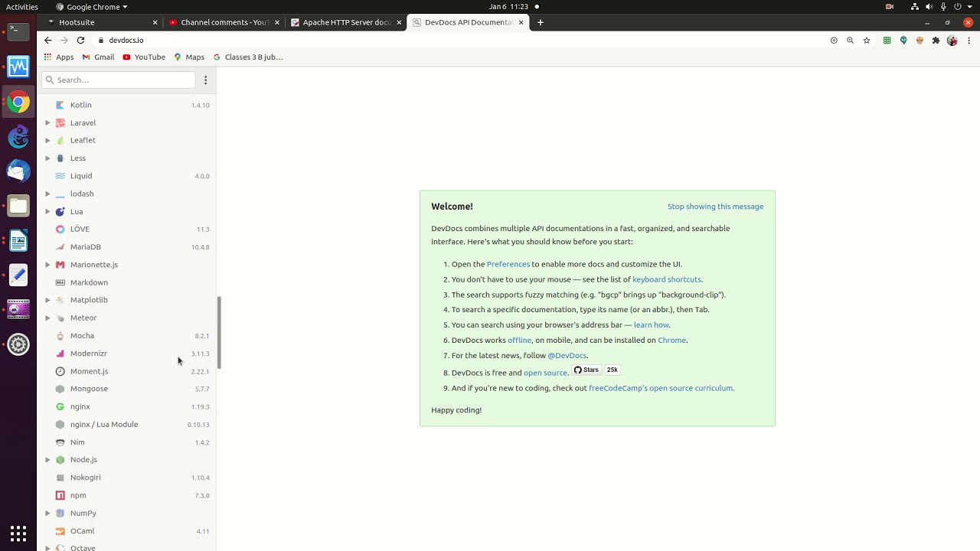Open the Activities overview
The width and height of the screenshot is (980, 551).
tap(22, 6)
